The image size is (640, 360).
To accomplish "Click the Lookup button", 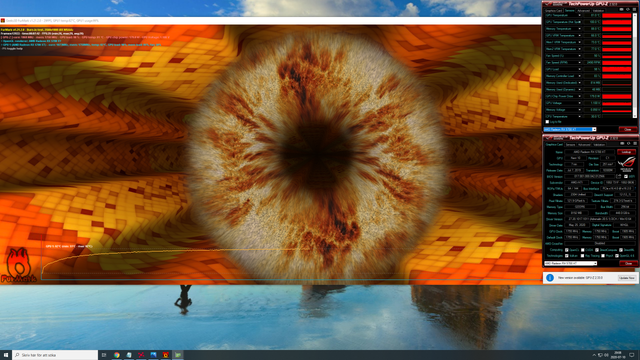I will point(626,152).
